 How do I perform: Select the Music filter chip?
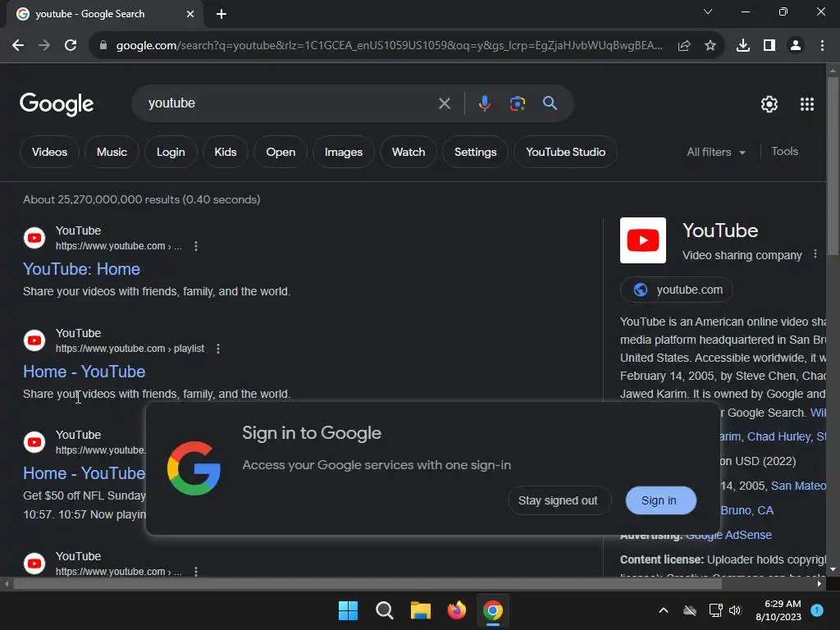click(x=112, y=152)
